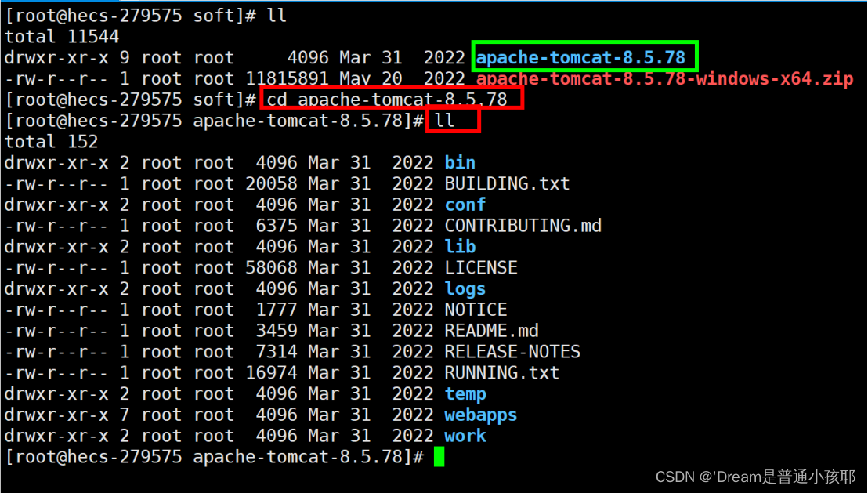This screenshot has width=868, height=493.
Task: Select the logs directory name
Action: (x=465, y=289)
